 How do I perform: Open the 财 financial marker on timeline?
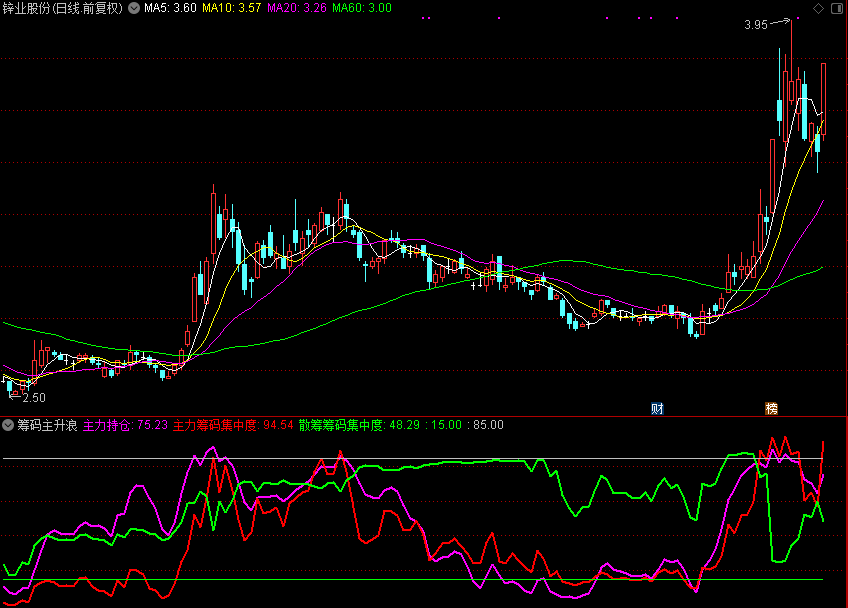(x=657, y=408)
